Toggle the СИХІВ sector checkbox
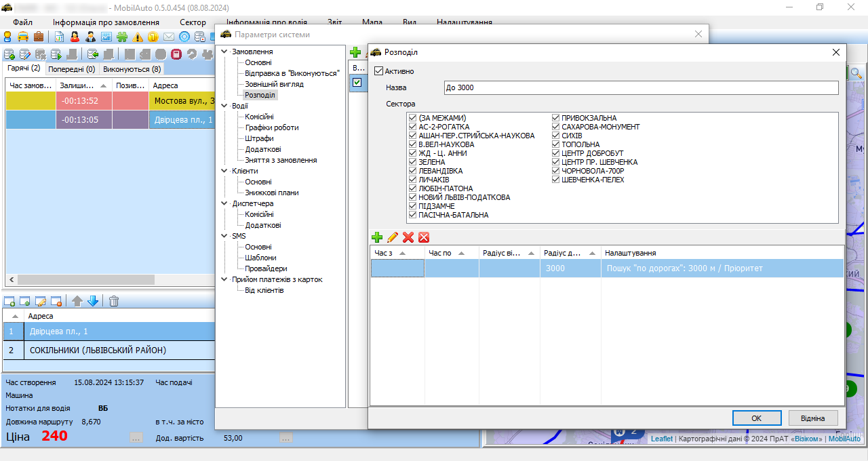Image resolution: width=868 pixels, height=461 pixels. 556,136
